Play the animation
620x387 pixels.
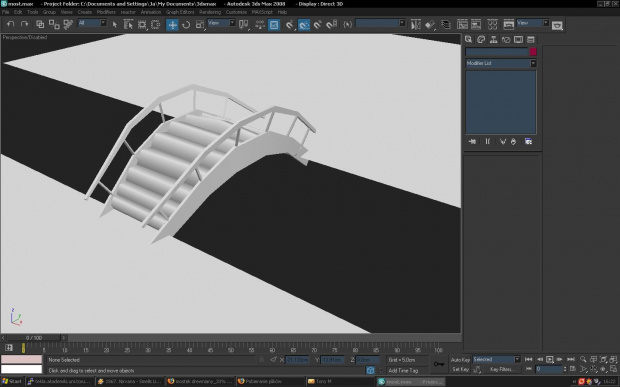pos(550,359)
